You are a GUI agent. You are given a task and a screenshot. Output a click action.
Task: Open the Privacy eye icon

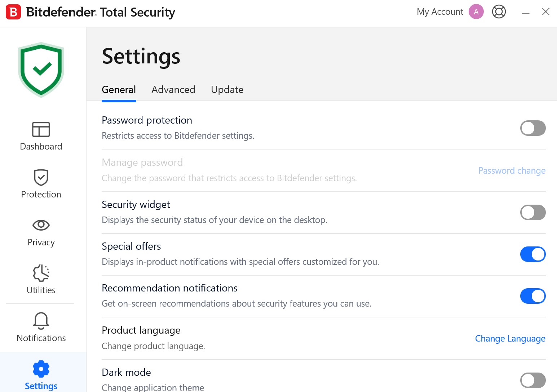click(41, 225)
